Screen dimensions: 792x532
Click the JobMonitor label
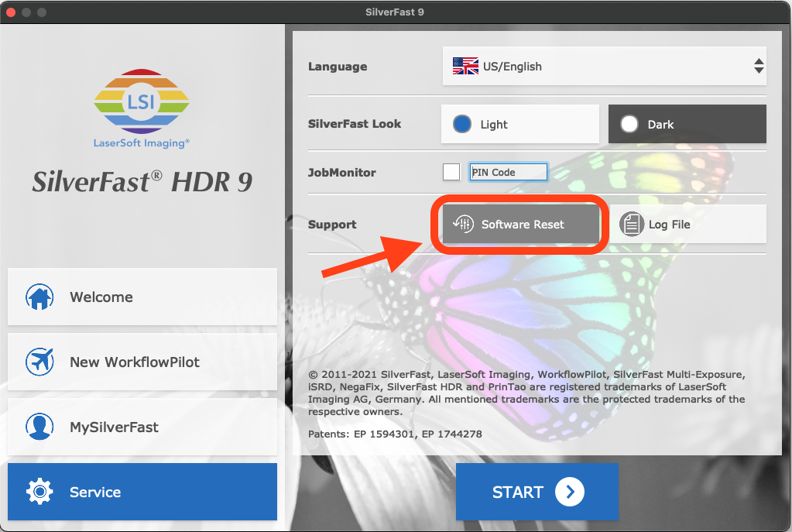coord(342,172)
